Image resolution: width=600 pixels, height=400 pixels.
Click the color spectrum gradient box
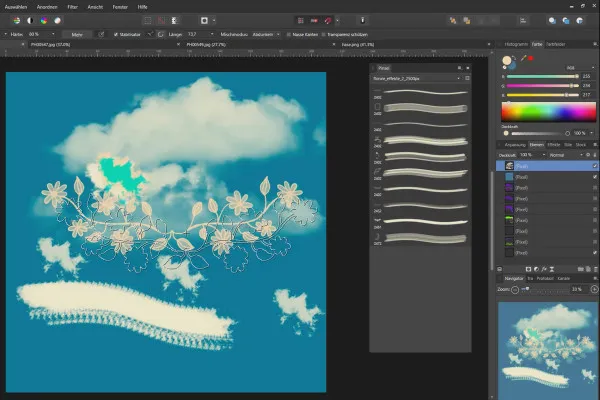[x=548, y=112]
